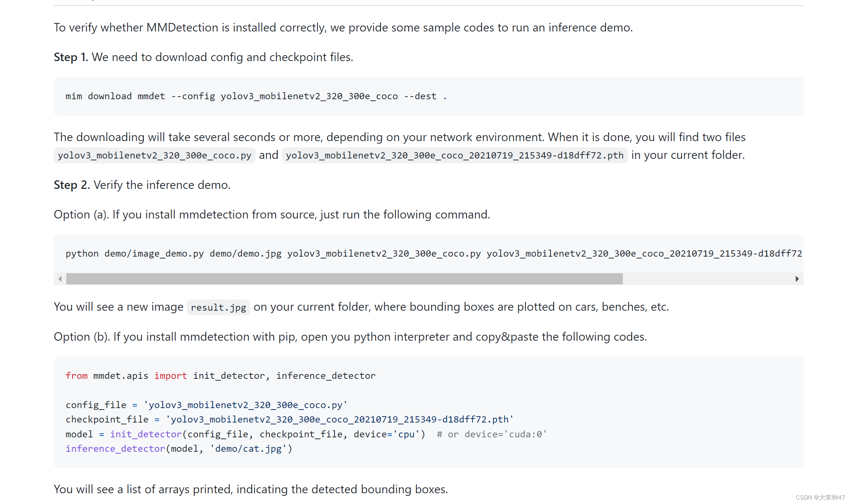The height and width of the screenshot is (504, 851).
Task: Click the right arrow of the code block scrollbar
Action: (797, 279)
